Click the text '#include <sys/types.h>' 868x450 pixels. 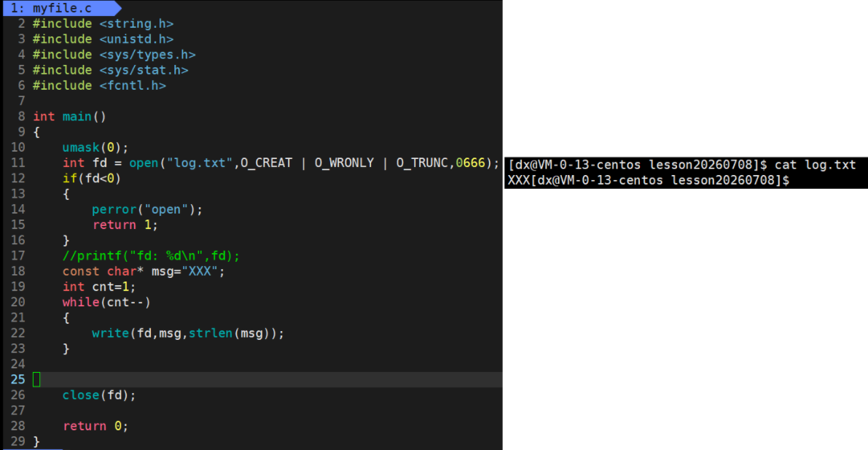click(x=114, y=55)
